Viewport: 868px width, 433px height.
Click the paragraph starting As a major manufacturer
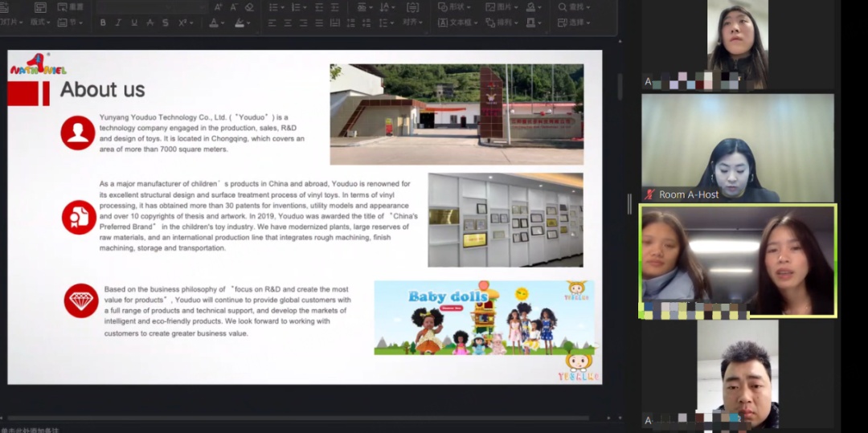[x=259, y=215]
